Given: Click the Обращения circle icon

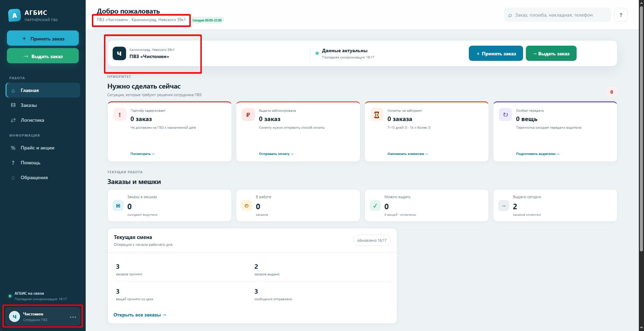Looking at the screenshot, I should pyautogui.click(x=13, y=178).
